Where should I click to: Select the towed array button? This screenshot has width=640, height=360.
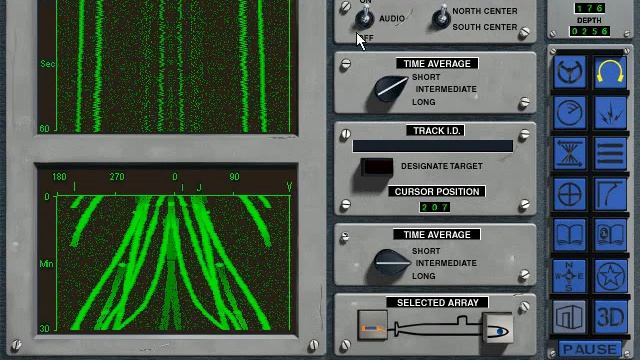372,325
